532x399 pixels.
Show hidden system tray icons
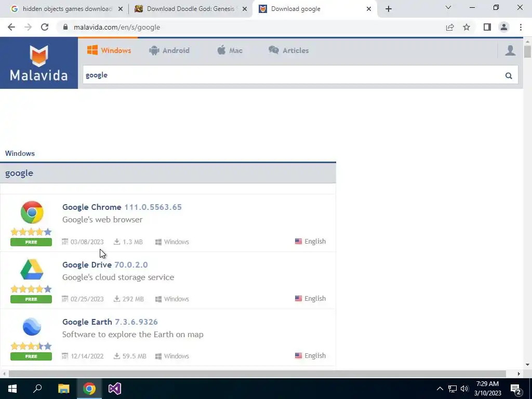[x=440, y=389]
